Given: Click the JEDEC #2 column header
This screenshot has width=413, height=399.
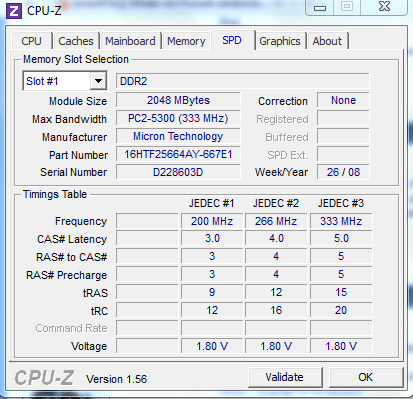Looking at the screenshot, I should 276,203.
